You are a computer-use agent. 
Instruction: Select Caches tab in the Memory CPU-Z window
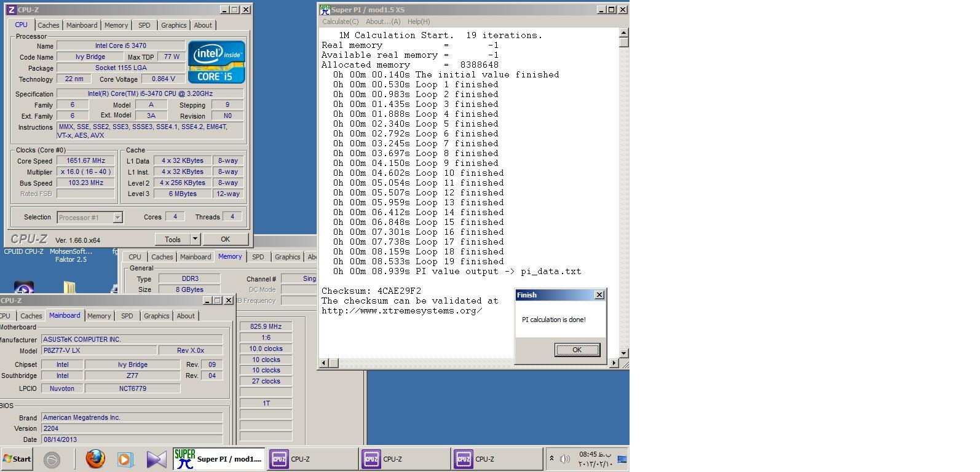[162, 257]
